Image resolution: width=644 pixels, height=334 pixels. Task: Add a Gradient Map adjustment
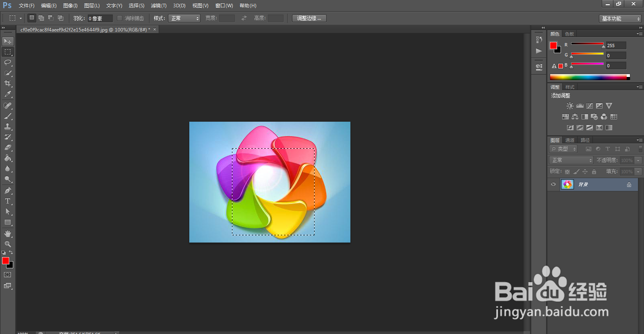[x=609, y=128]
